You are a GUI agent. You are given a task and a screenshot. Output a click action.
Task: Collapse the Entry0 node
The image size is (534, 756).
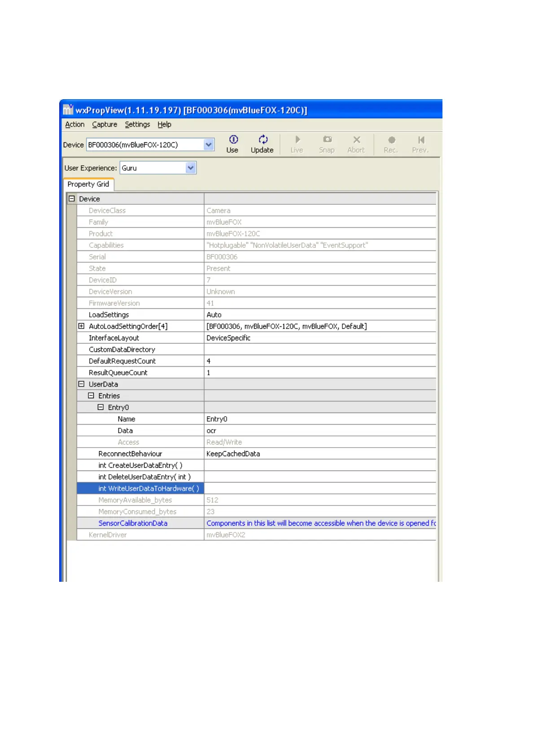pos(101,407)
